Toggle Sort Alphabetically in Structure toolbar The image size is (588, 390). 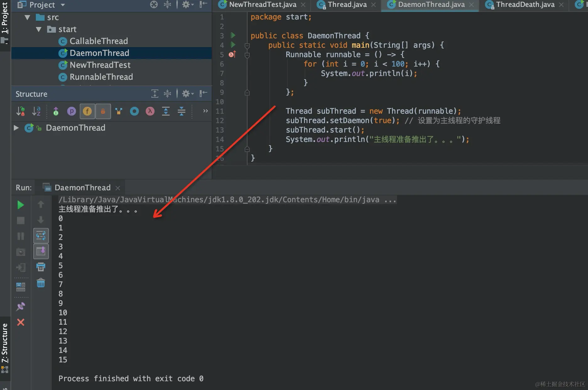point(36,111)
